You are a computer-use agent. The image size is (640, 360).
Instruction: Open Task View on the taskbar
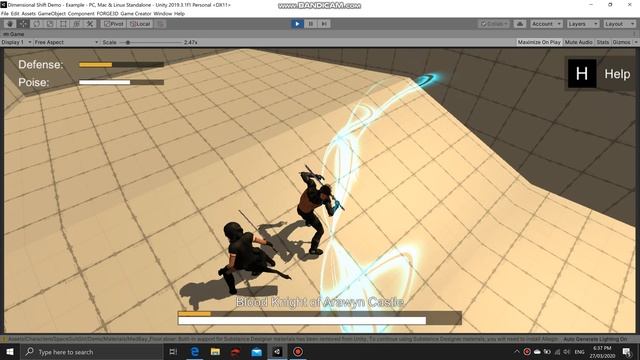point(173,351)
